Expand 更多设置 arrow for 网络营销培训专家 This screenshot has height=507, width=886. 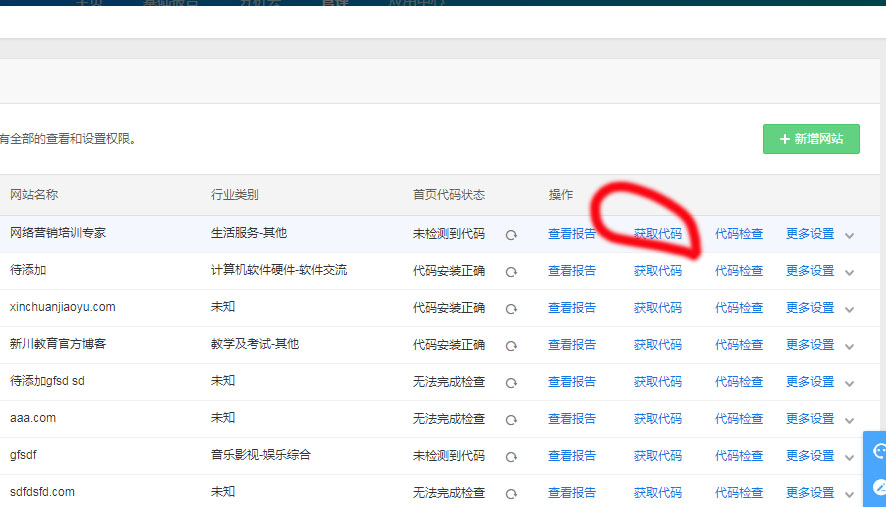849,236
